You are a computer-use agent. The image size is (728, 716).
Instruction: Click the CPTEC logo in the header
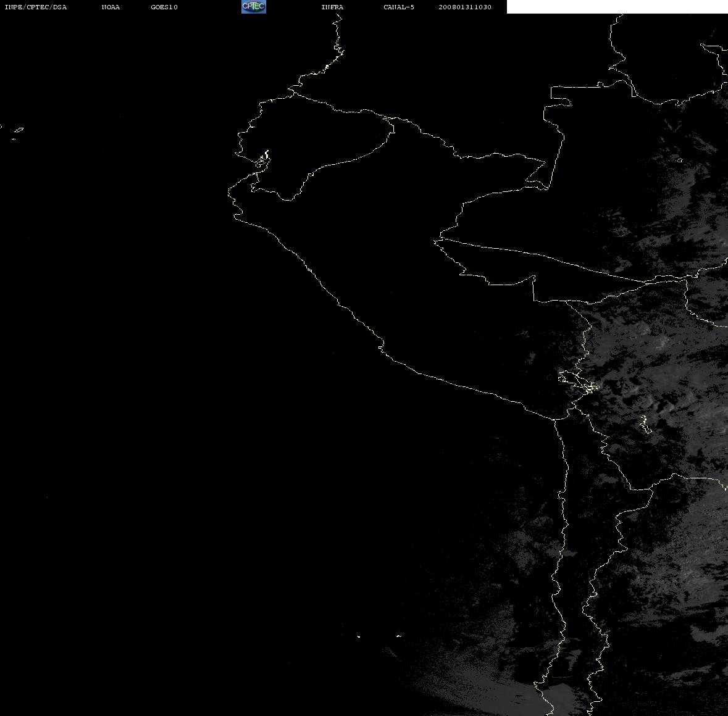coord(254,7)
